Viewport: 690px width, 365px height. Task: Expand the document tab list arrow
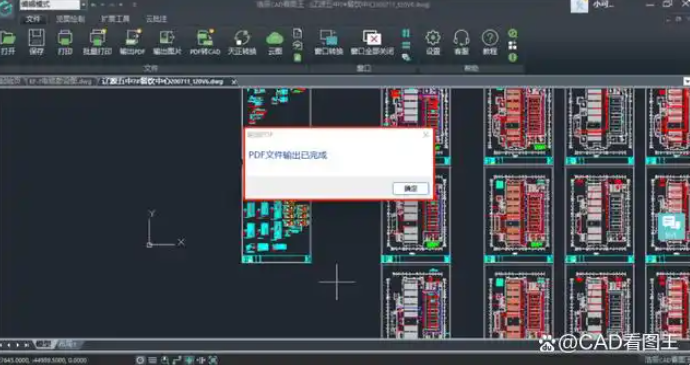(x=686, y=81)
